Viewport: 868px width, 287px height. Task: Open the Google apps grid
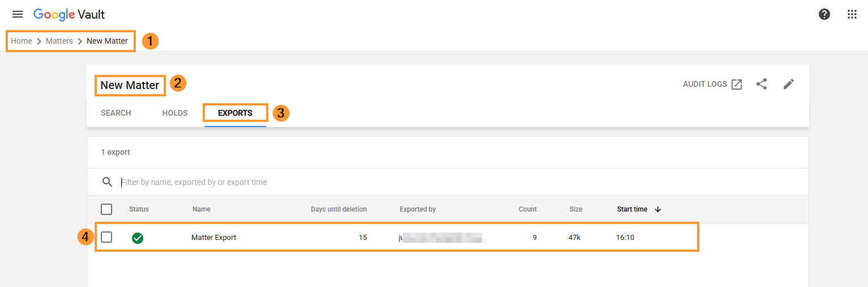852,15
